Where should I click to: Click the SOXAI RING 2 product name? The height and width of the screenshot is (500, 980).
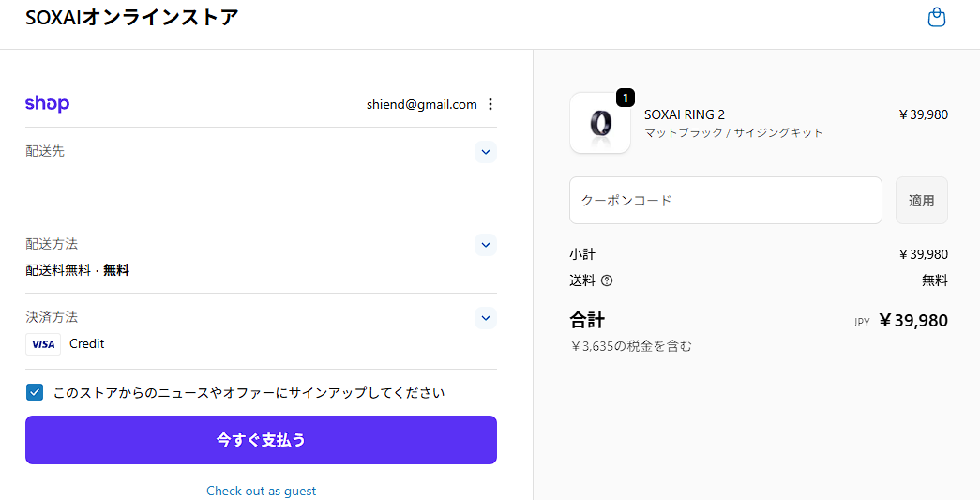685,114
